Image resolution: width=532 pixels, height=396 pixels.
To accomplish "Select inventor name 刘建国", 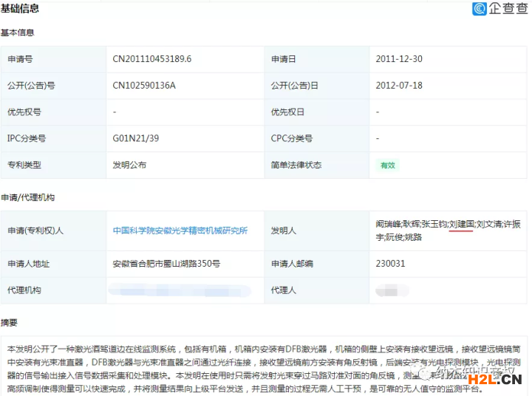I will coord(461,223).
